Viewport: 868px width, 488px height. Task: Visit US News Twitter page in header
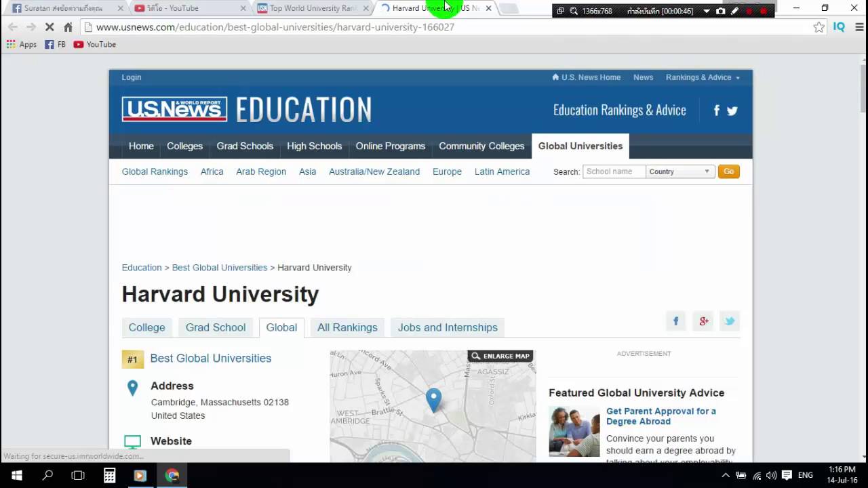click(732, 110)
